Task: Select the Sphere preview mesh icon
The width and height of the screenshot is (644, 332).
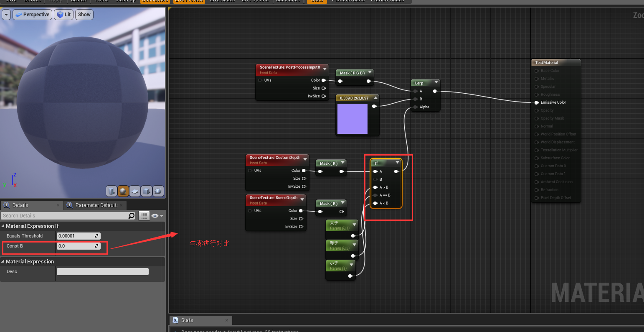Action: 123,191
